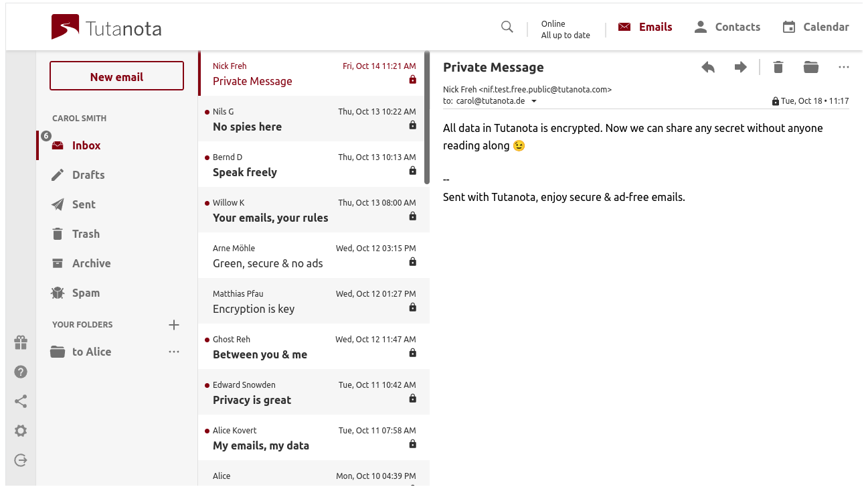This screenshot has width=868, height=489.
Task: Click the Inbox tray icon
Action: tap(58, 145)
